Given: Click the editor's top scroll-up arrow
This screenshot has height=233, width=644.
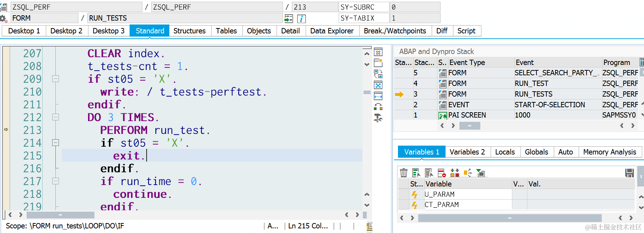Looking at the screenshot, I should [367, 54].
